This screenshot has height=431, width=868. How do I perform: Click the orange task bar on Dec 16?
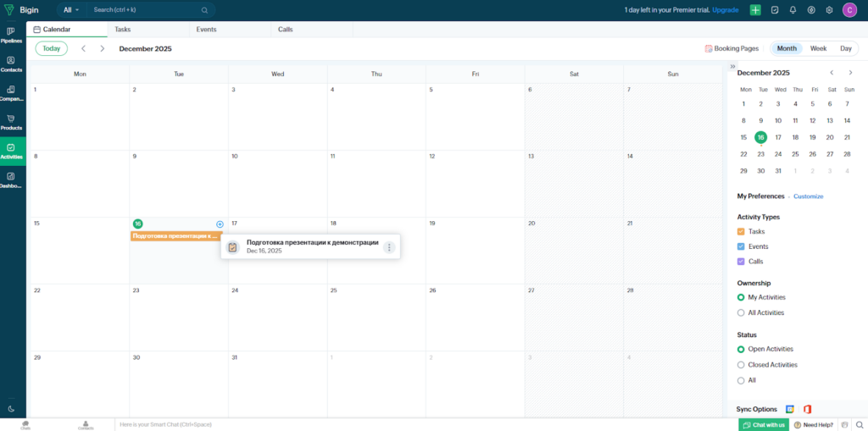click(176, 236)
